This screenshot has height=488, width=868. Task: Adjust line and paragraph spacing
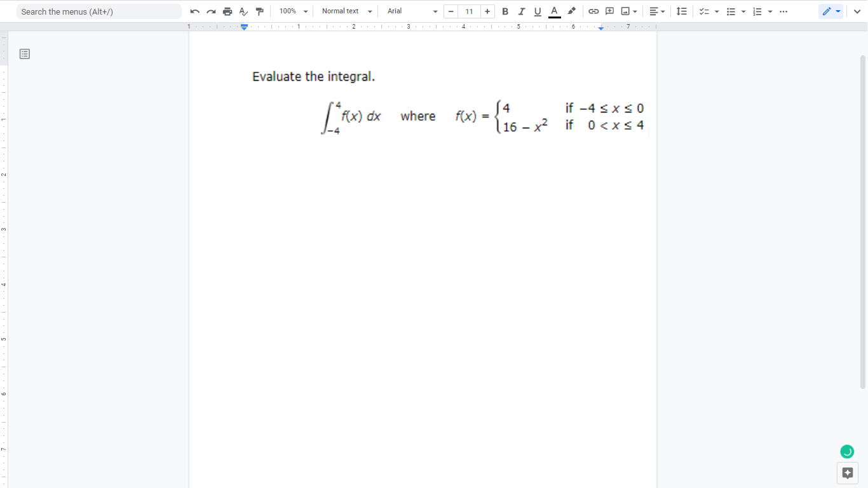(x=681, y=11)
